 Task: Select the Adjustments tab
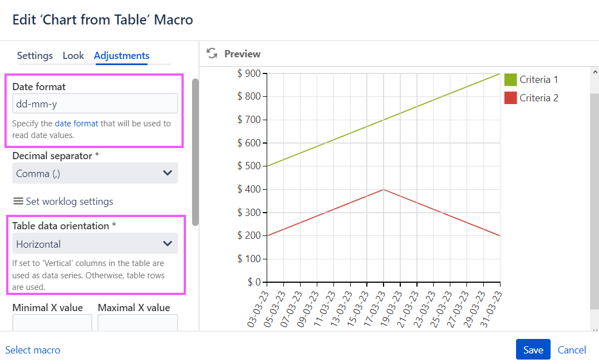pyautogui.click(x=121, y=56)
